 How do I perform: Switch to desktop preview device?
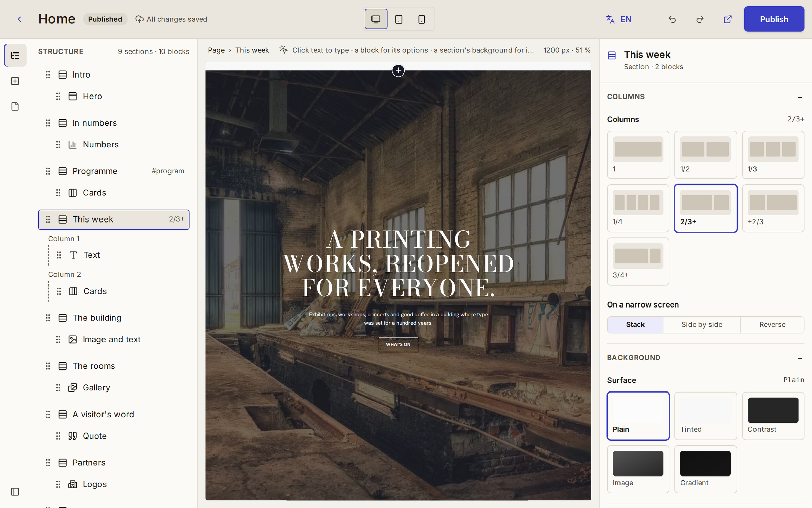coord(376,19)
